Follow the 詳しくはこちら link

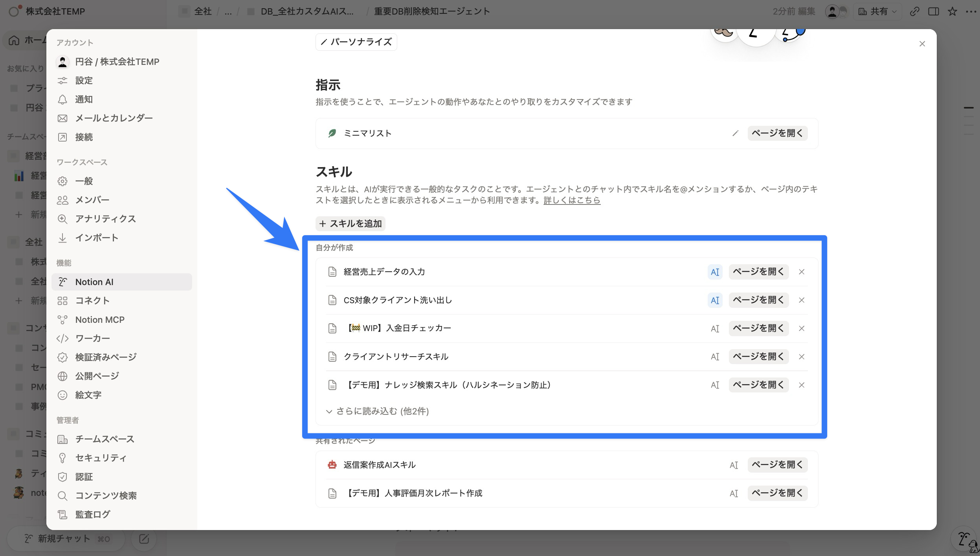pyautogui.click(x=572, y=200)
